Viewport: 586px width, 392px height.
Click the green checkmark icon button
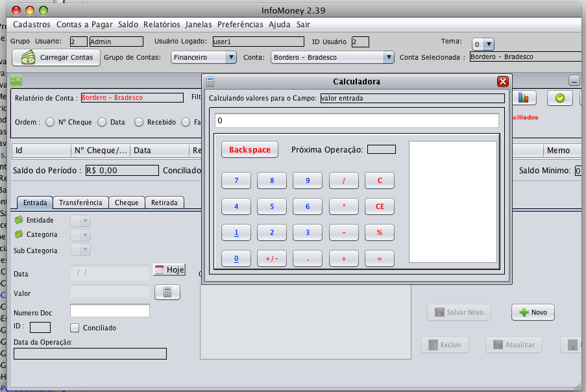click(x=559, y=98)
